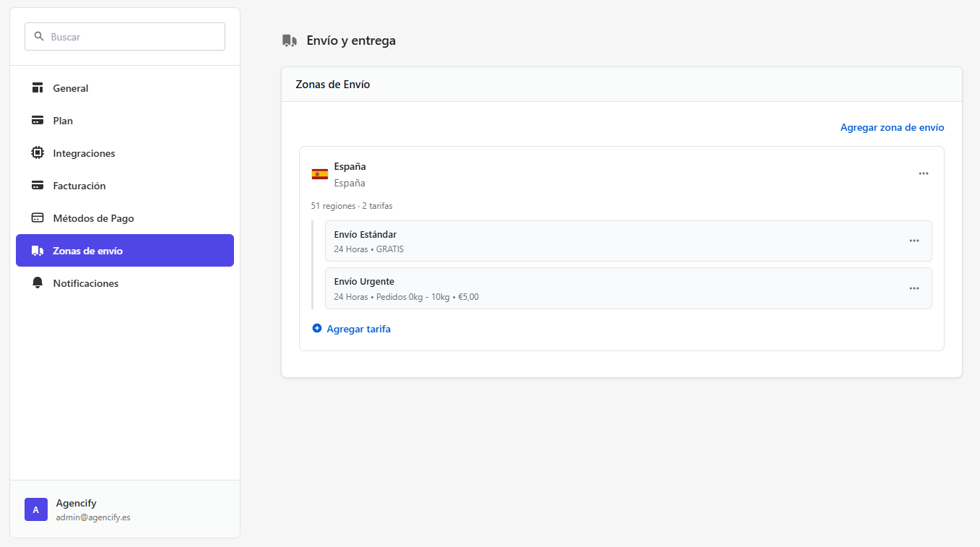
Task: Click the Métodos de Pago icon
Action: [38, 218]
